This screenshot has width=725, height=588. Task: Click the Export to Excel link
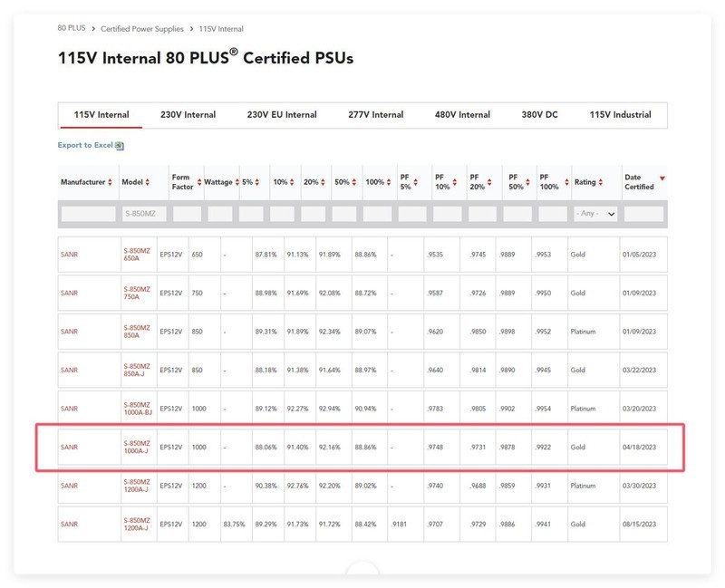[85, 145]
